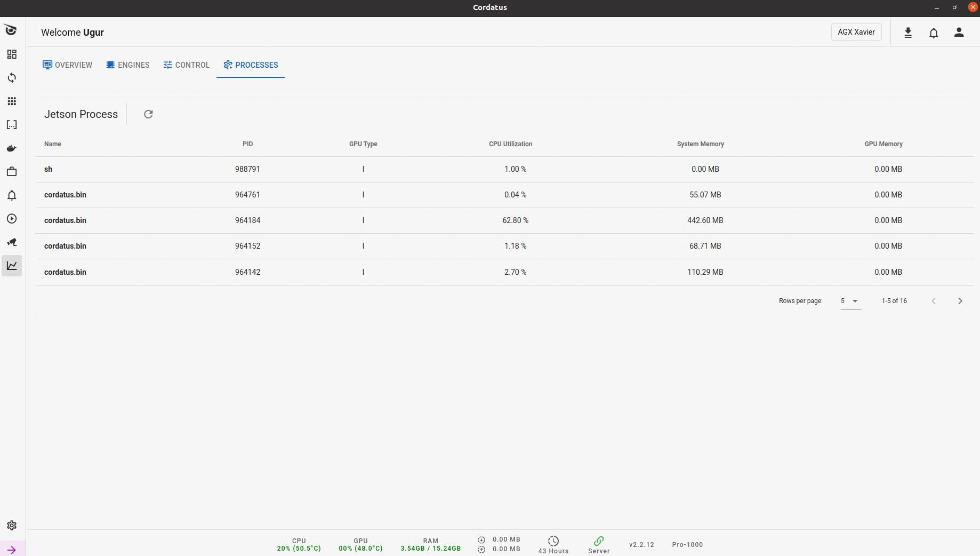Open the rows per page dropdown

850,301
